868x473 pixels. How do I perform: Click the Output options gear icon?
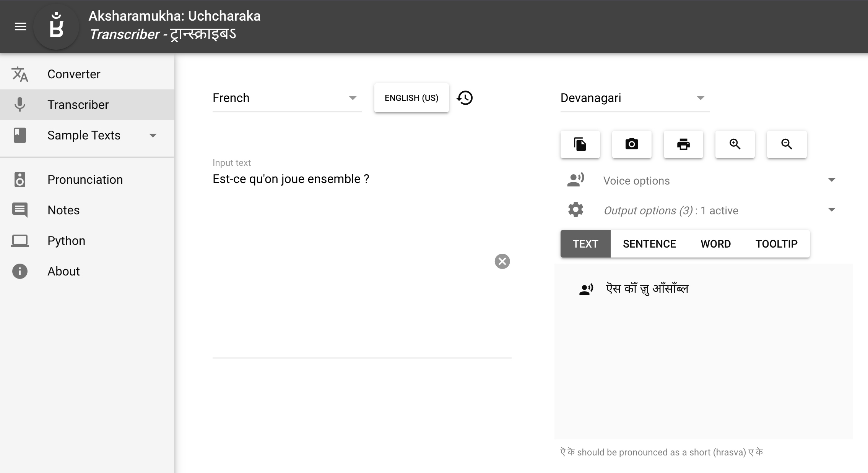pos(575,209)
